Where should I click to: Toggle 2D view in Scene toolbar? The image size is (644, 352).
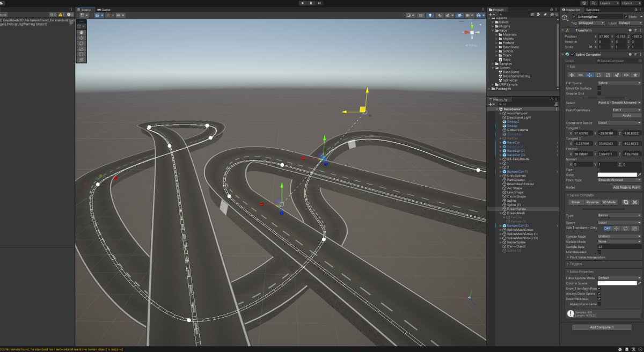click(421, 16)
